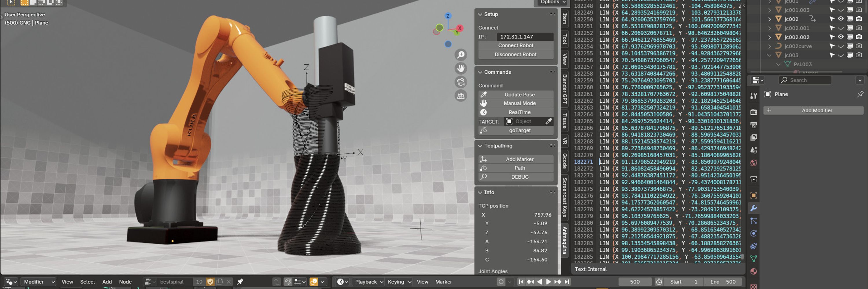868x289 pixels.
Task: Click the Connect Robot button
Action: (x=516, y=45)
